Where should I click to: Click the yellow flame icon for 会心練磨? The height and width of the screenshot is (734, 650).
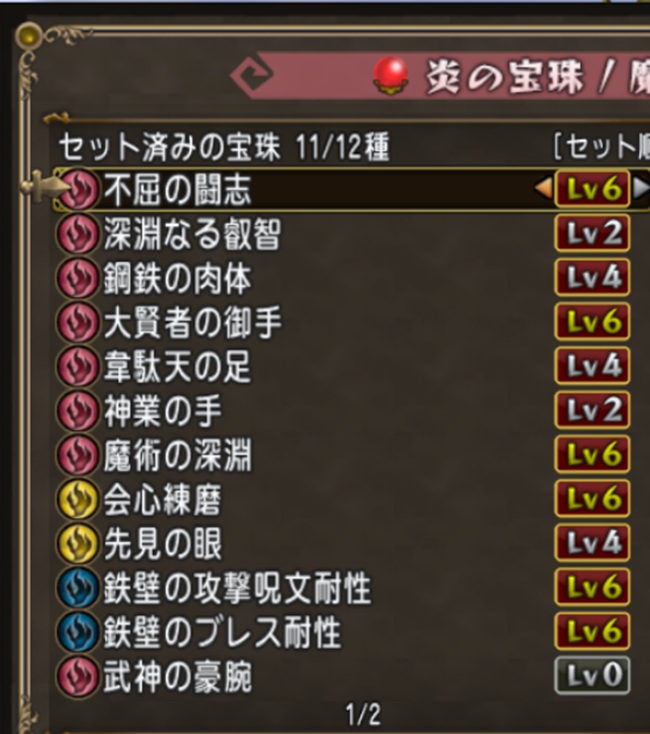[78, 499]
